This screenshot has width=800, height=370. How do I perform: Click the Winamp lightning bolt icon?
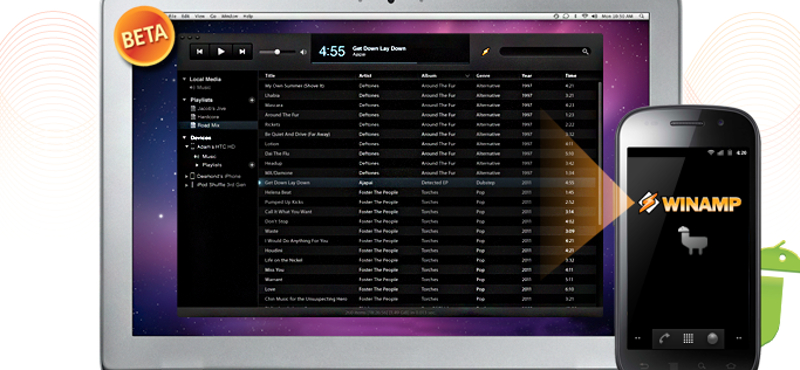(x=486, y=52)
